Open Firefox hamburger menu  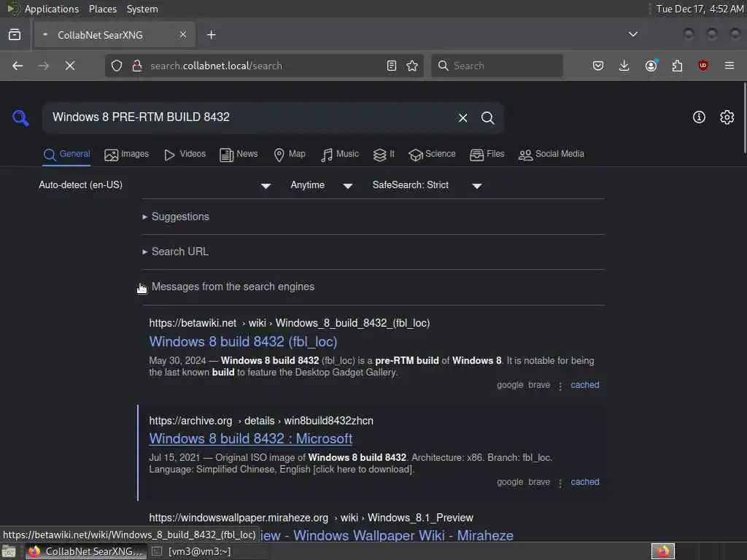729,66
